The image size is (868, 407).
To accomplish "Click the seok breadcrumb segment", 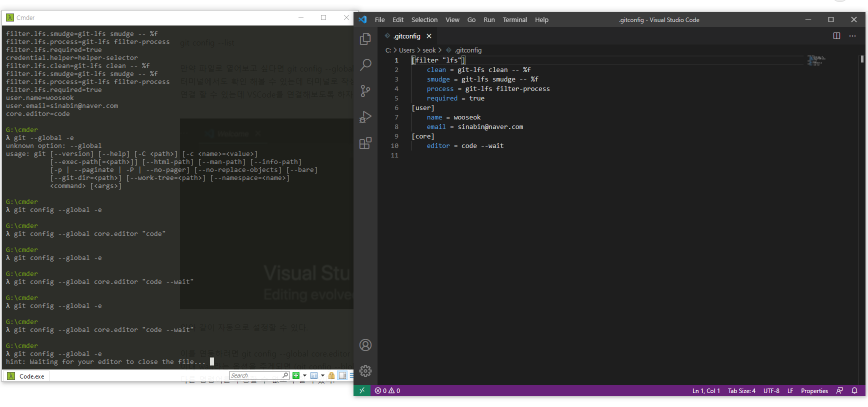I will (429, 50).
